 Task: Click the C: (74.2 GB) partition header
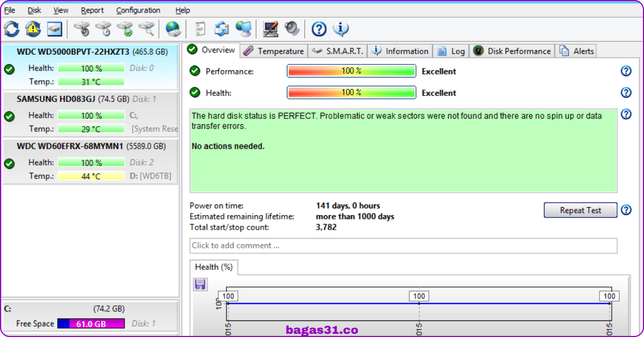tap(90, 309)
